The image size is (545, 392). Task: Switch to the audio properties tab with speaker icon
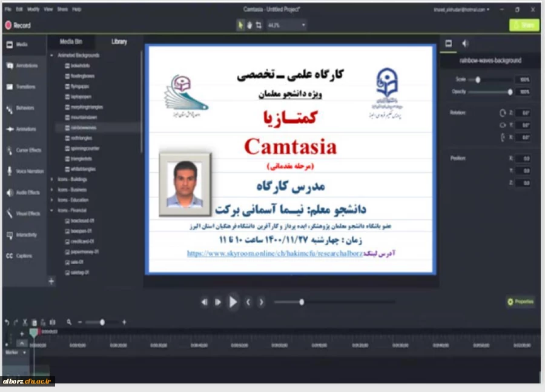point(465,43)
